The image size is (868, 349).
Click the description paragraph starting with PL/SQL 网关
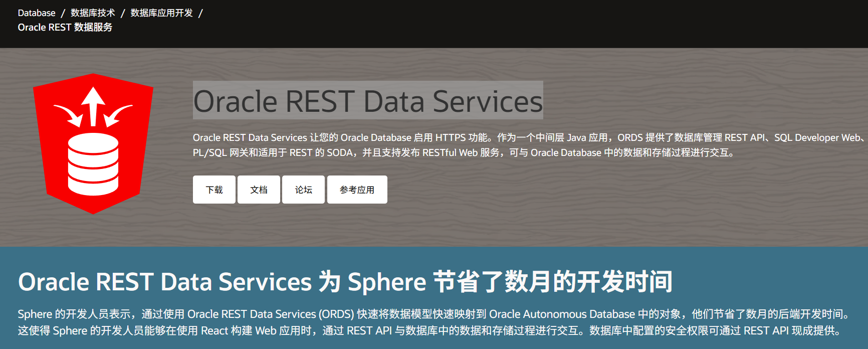click(x=465, y=152)
